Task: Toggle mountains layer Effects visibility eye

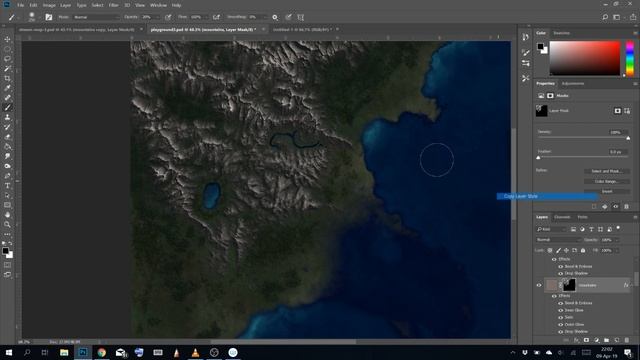Action: 554,296
